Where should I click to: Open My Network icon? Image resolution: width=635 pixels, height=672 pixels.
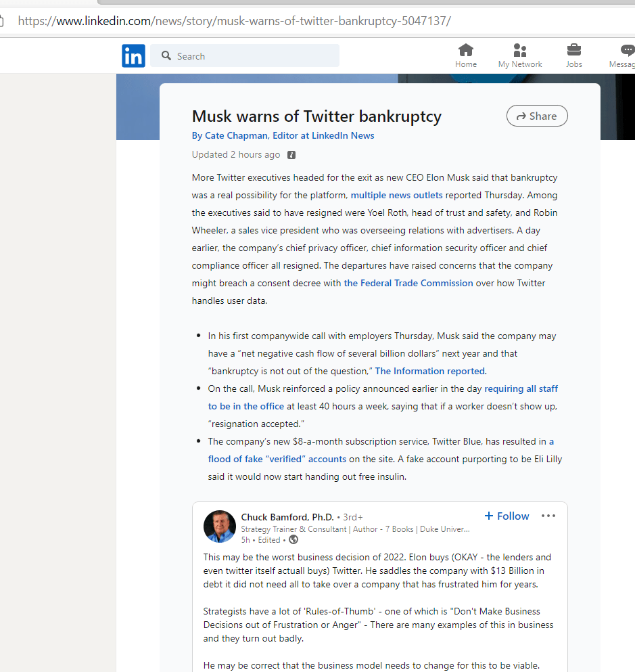pos(519,51)
